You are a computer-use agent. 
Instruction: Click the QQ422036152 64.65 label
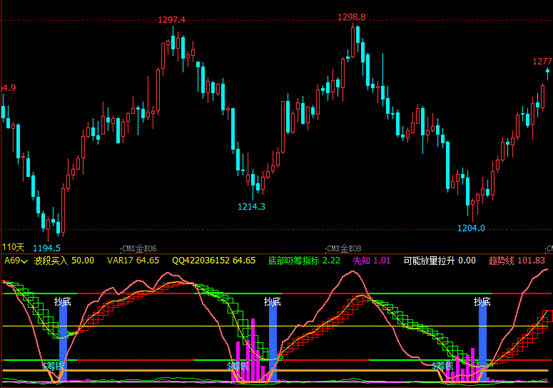pyautogui.click(x=213, y=261)
